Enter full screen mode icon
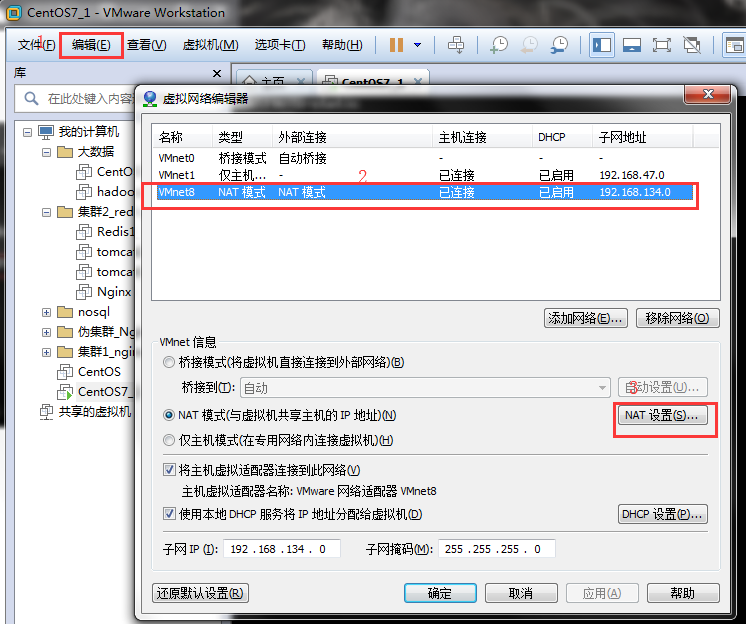Viewport: 746px width, 624px height. 662,45
